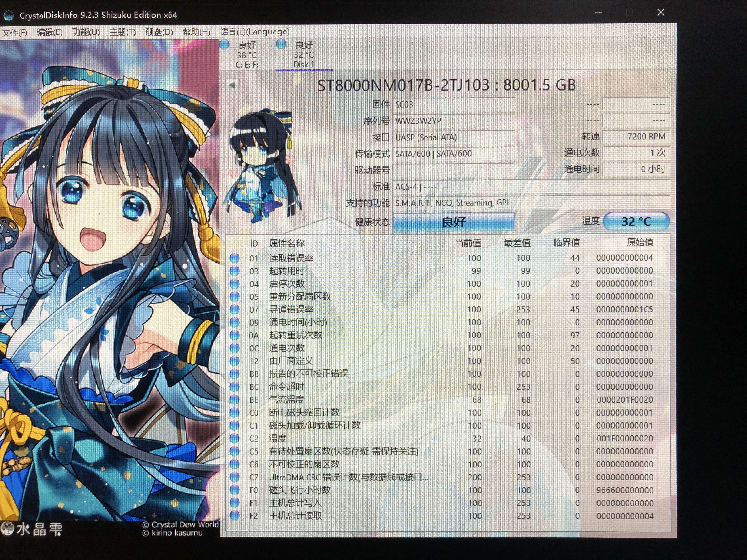
Task: Click the status orb for 01 读取错误率
Action: click(234, 258)
